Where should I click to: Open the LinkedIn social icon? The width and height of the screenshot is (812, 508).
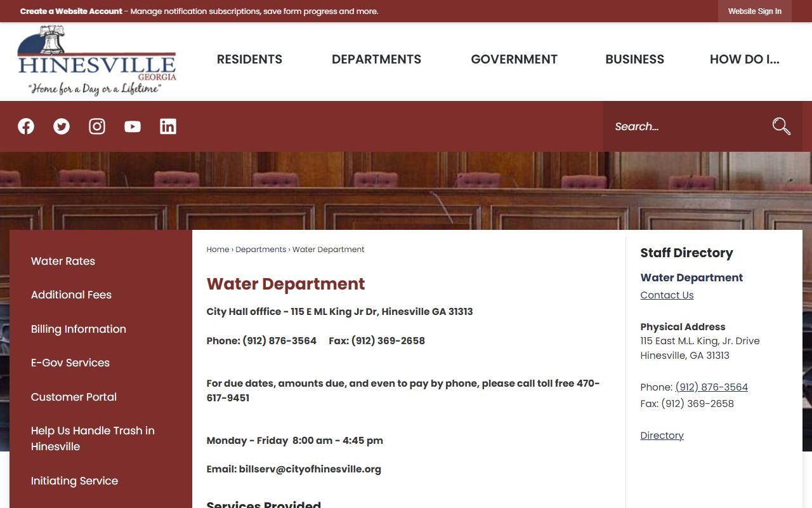pos(168,126)
